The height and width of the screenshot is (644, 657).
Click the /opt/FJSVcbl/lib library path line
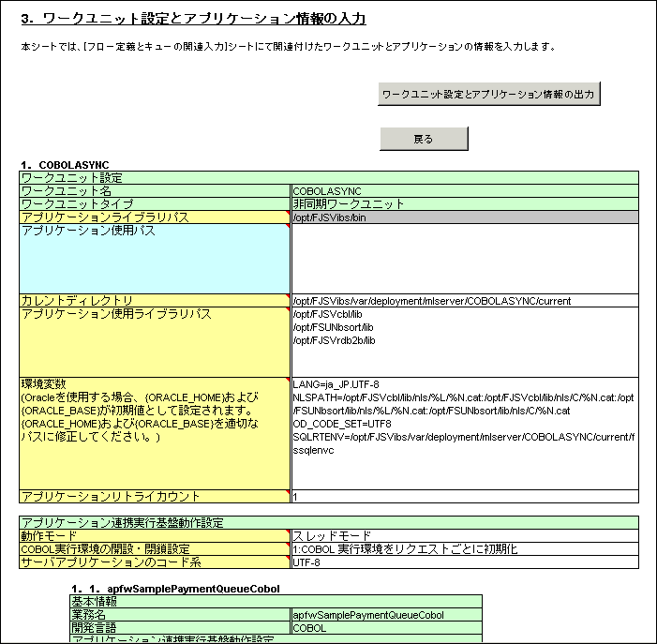328,314
